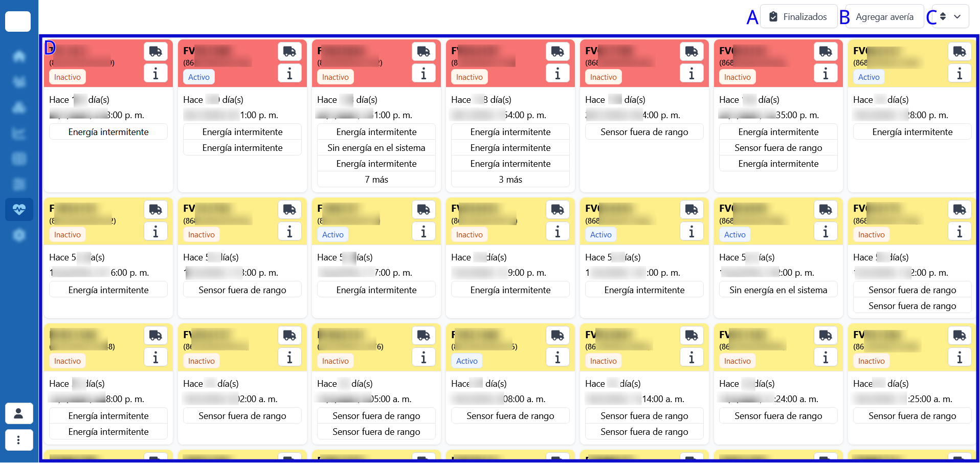Open the heartbeat monitoring section in sidebar
Image resolution: width=980 pixels, height=463 pixels.
tap(19, 210)
